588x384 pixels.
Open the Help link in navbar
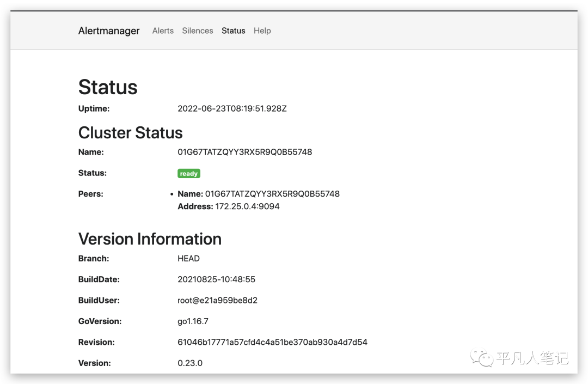tap(262, 31)
